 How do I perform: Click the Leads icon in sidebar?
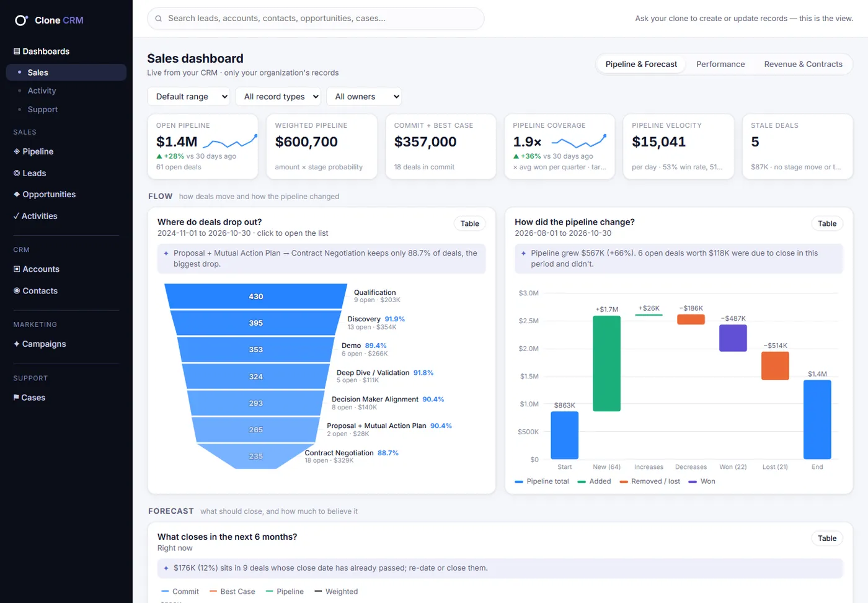[x=17, y=173]
